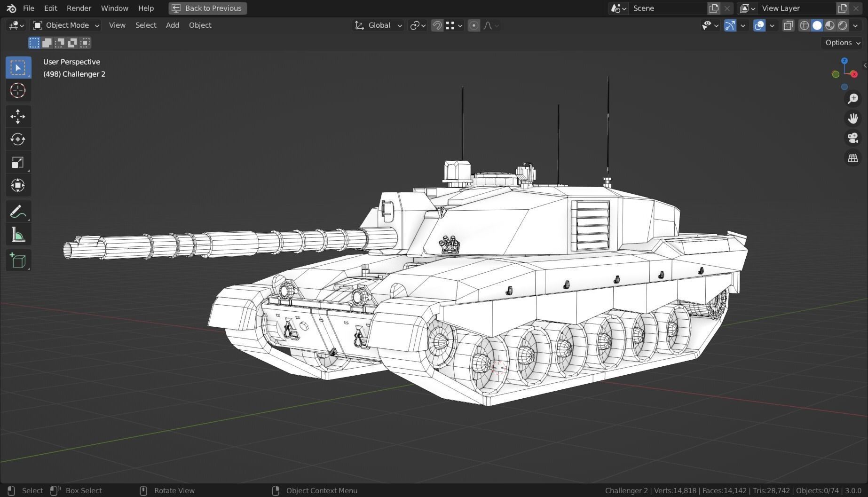Click the View Layer name field
The width and height of the screenshot is (868, 497).
click(797, 8)
